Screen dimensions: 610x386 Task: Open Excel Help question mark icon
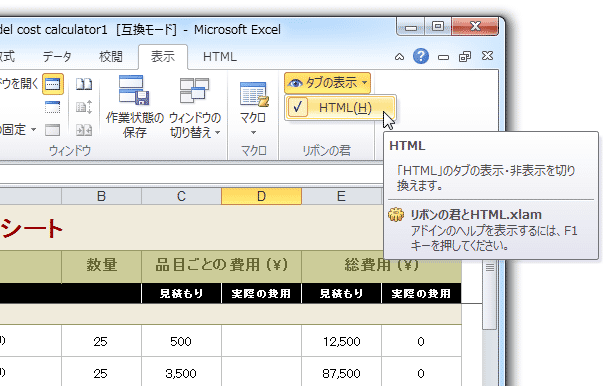click(x=421, y=56)
